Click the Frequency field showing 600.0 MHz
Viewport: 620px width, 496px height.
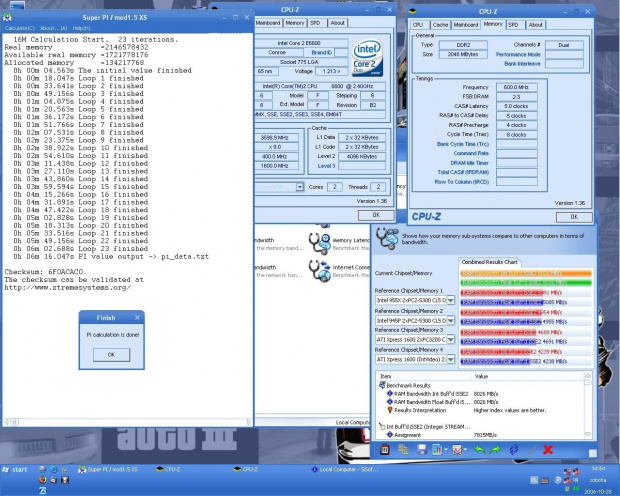(516, 87)
